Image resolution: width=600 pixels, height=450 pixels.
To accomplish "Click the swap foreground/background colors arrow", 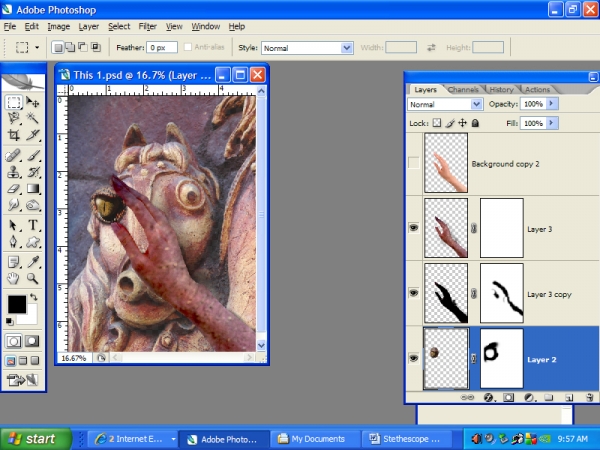I will tap(34, 297).
